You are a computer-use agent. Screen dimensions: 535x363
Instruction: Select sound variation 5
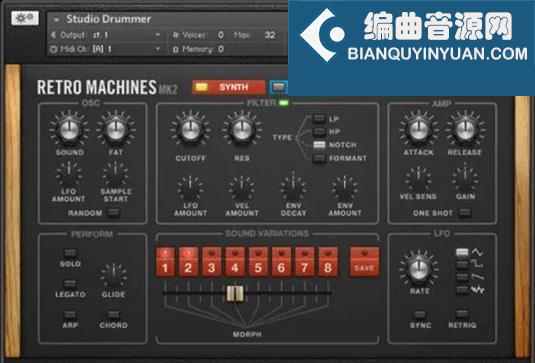tap(258, 261)
